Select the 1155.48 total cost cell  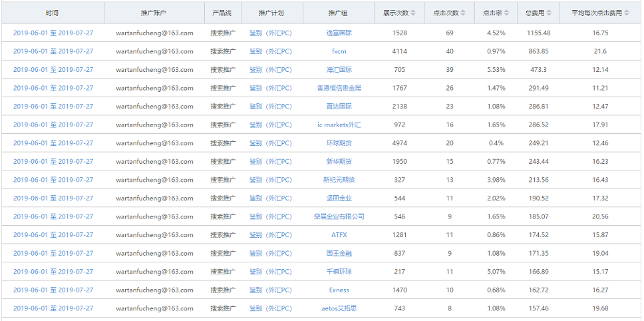[538, 33]
